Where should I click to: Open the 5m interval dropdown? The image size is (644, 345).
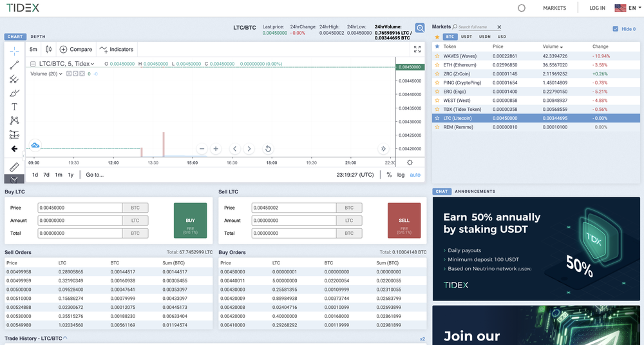tap(33, 50)
